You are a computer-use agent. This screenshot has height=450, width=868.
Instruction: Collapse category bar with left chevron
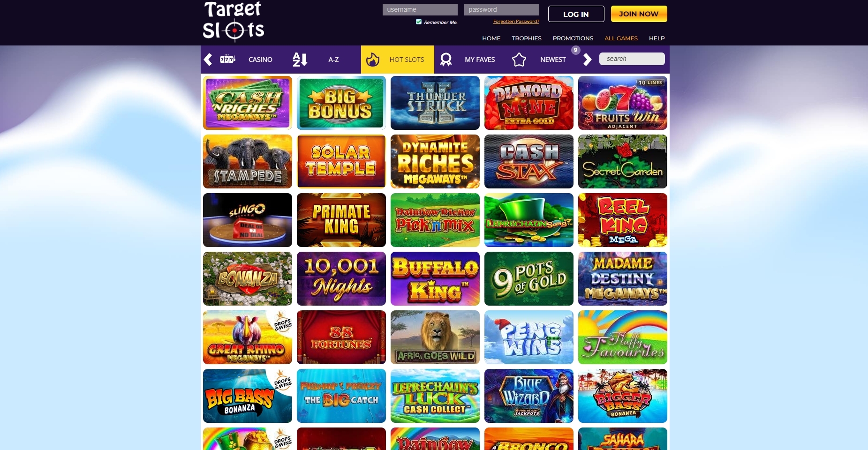click(x=208, y=60)
